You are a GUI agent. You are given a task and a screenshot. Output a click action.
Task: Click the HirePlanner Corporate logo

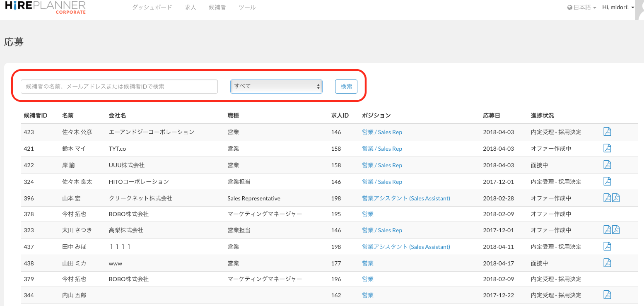click(x=45, y=7)
